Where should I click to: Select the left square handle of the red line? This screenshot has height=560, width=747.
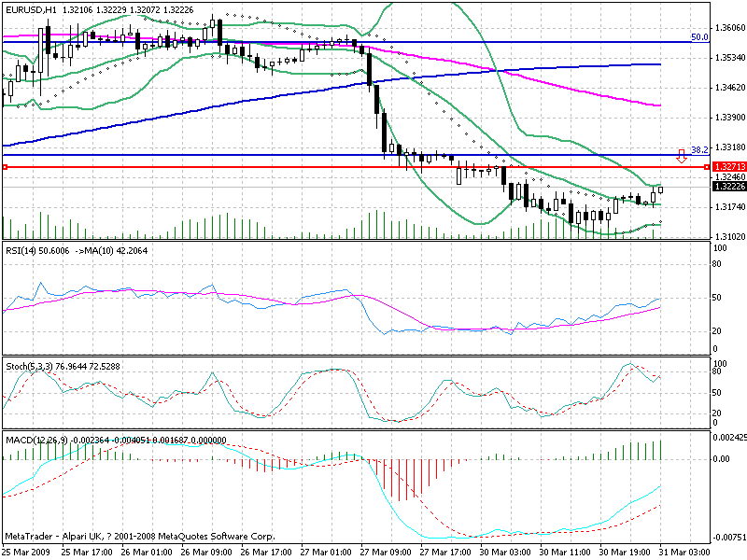[x=5, y=167]
